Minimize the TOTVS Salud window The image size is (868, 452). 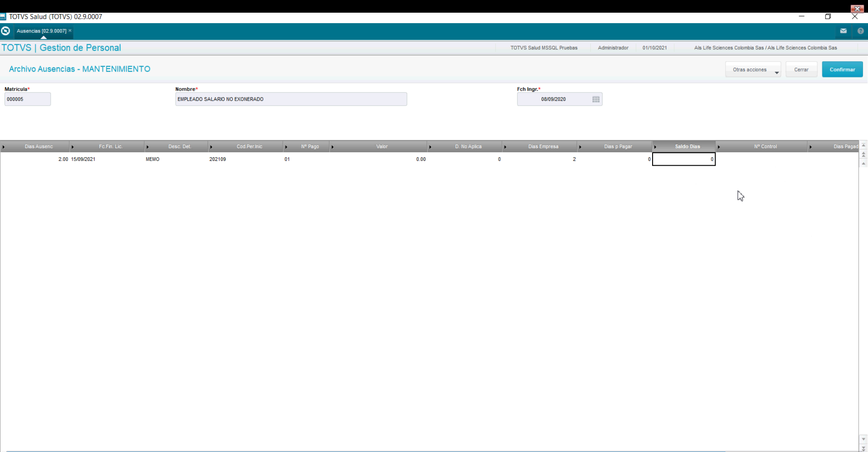801,16
